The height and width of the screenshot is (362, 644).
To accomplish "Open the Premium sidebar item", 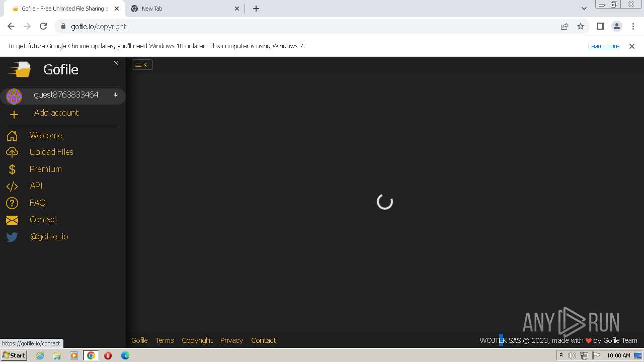I will tap(46, 169).
